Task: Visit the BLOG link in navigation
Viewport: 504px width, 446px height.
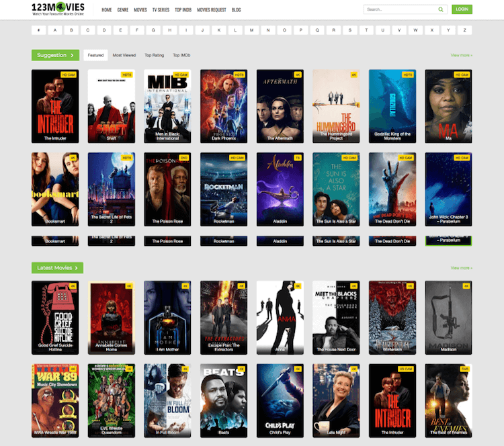Action: click(237, 10)
